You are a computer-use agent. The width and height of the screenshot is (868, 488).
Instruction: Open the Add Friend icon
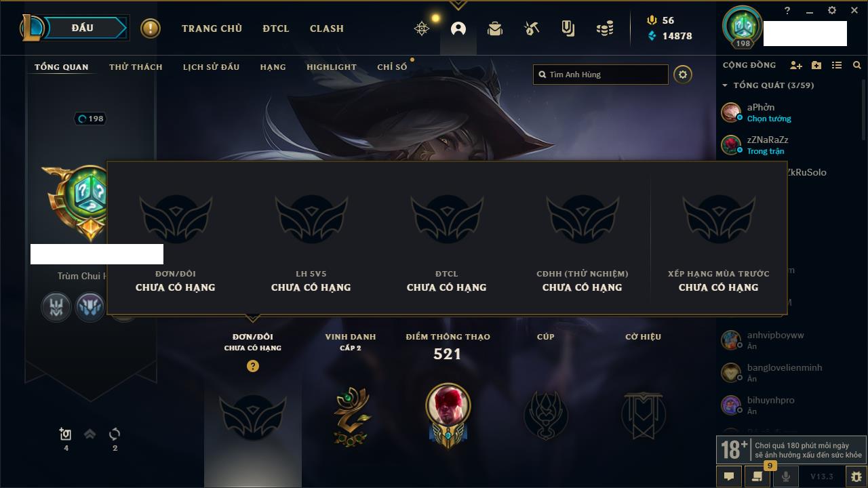coord(796,65)
